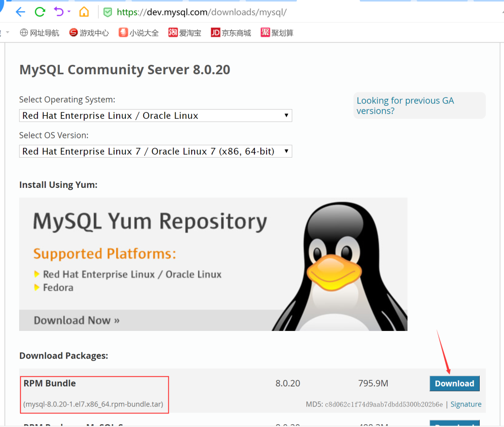Focus the address bar showing dev.mysql.com
The width and height of the screenshot is (504, 427).
coord(202,12)
